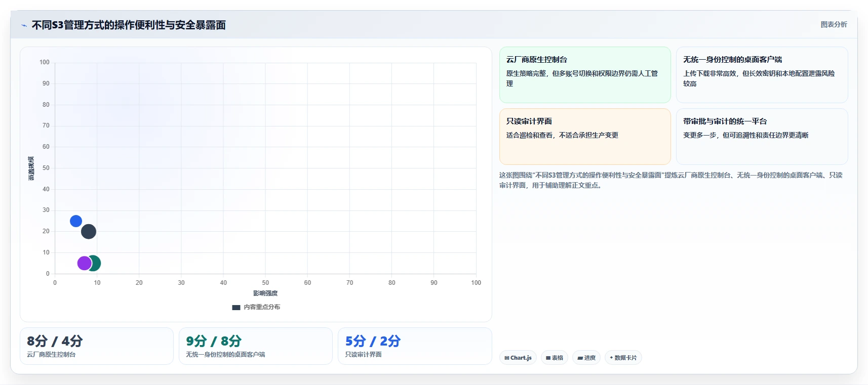Open the Chart.js tag
Screen dimensions: 868x385
(518, 358)
